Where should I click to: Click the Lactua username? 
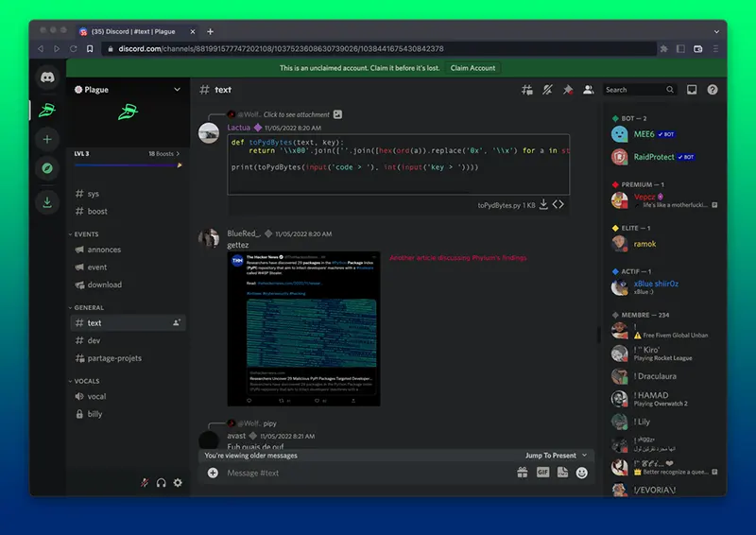(239, 128)
